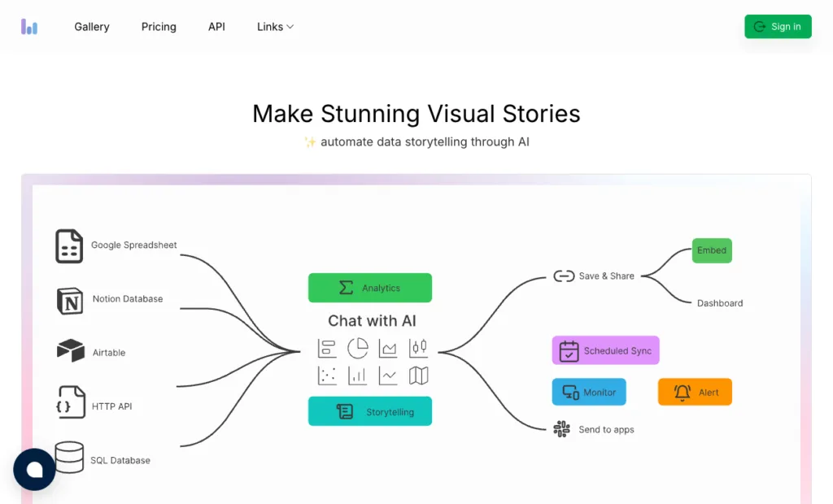The width and height of the screenshot is (833, 504).
Task: Click the SQL Database cylinder icon
Action: [69, 457]
